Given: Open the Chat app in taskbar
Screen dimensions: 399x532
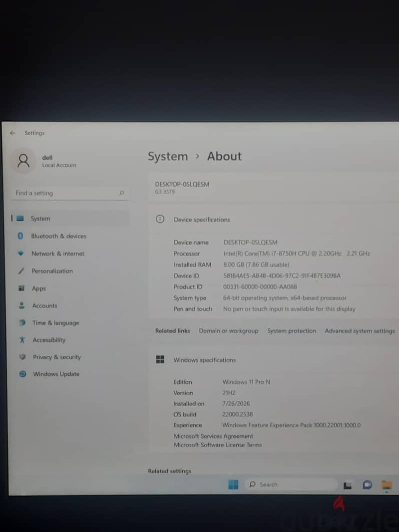Looking at the screenshot, I should point(368,485).
